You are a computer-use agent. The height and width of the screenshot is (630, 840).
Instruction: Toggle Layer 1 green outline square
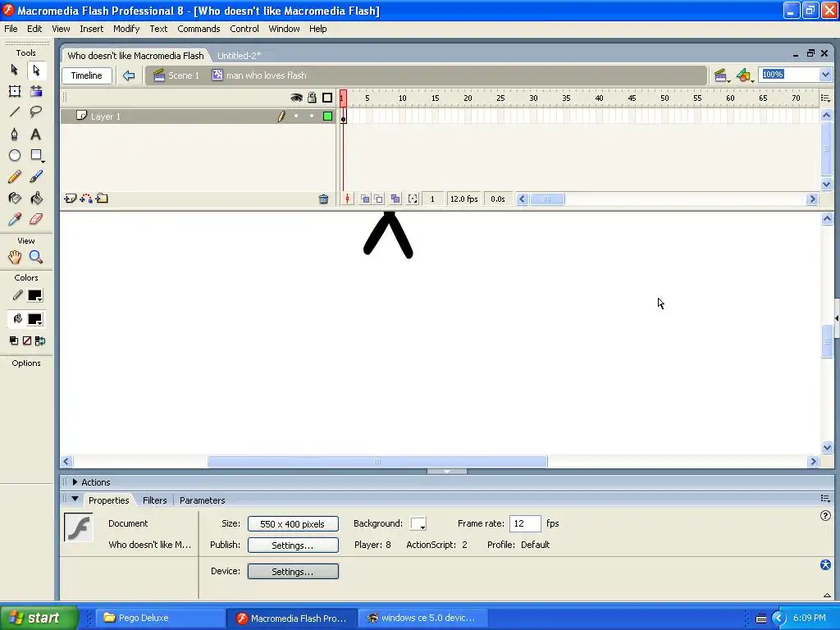[x=327, y=116]
